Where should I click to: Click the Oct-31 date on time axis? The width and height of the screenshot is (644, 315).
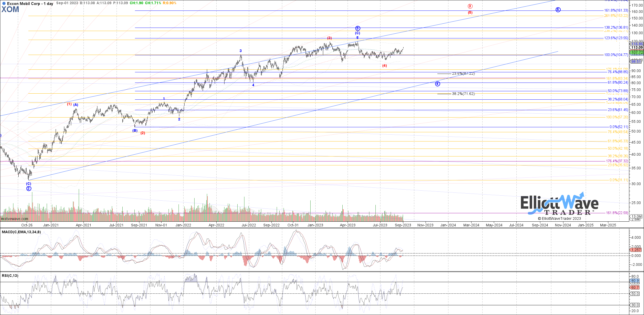point(293,225)
